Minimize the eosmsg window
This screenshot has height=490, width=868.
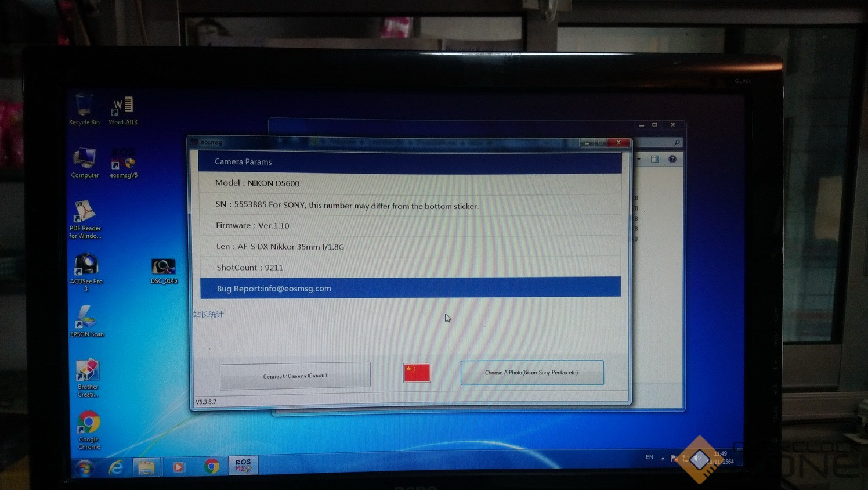tap(587, 142)
